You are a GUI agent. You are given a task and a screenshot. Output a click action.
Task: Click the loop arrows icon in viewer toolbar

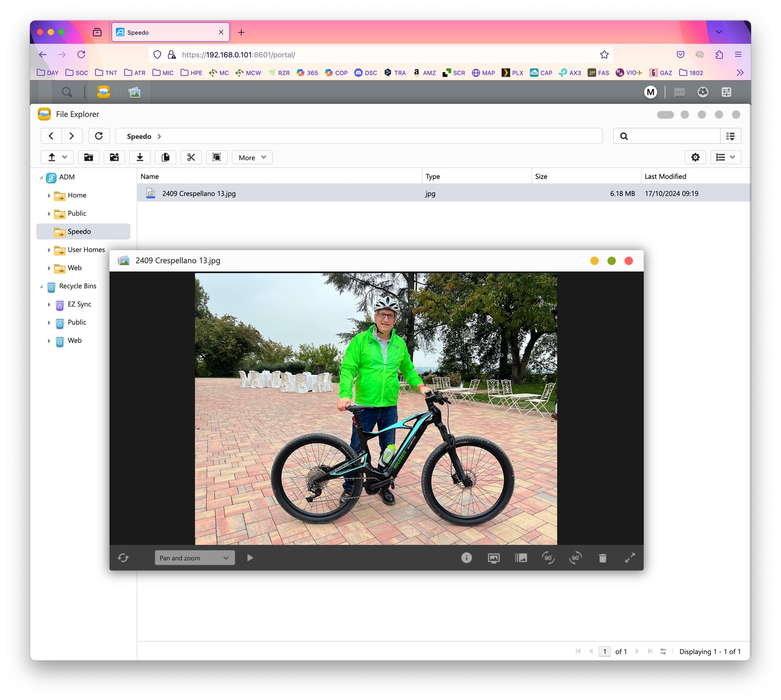coord(123,558)
